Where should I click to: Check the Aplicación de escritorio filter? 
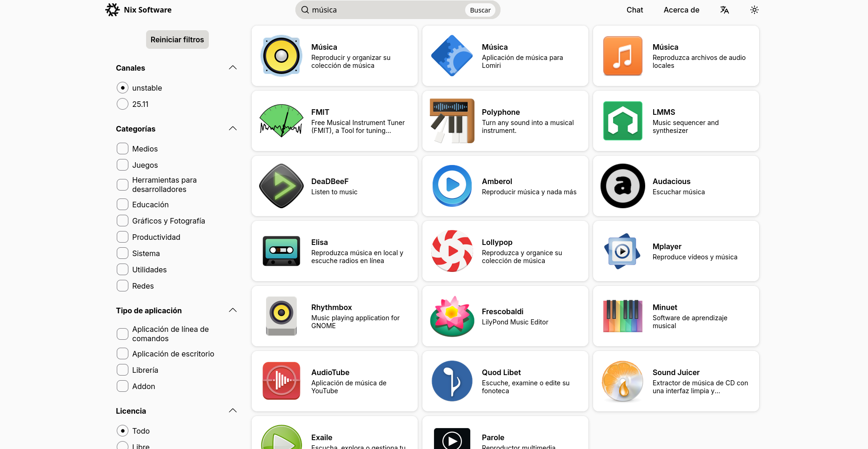coord(122,354)
